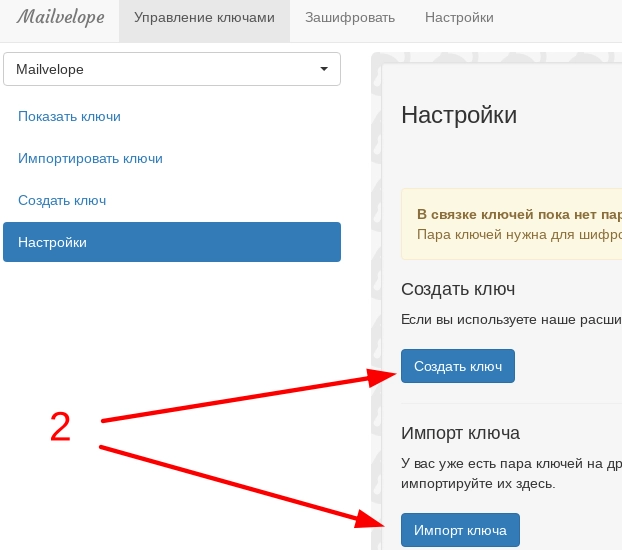
Task: Click the blue Импорт ключа button
Action: click(460, 530)
